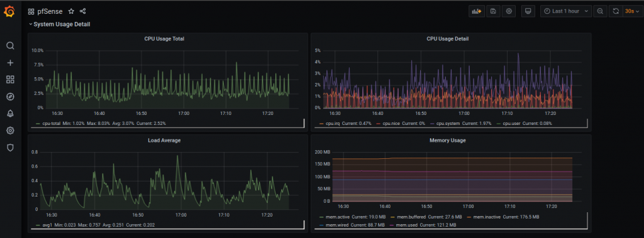
Task: Open the Dashboards grid icon in sidebar
Action: click(10, 80)
